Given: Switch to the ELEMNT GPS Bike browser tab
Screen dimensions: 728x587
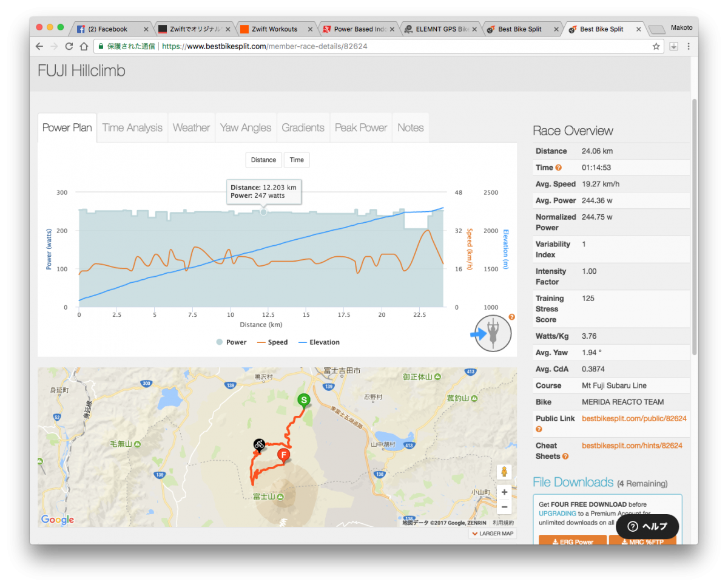Looking at the screenshot, I should click(x=440, y=29).
